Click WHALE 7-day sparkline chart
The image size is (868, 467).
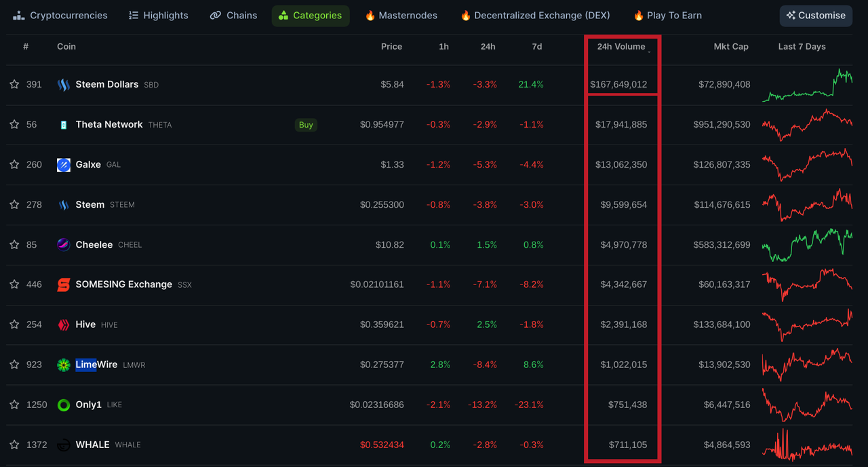[807, 445]
